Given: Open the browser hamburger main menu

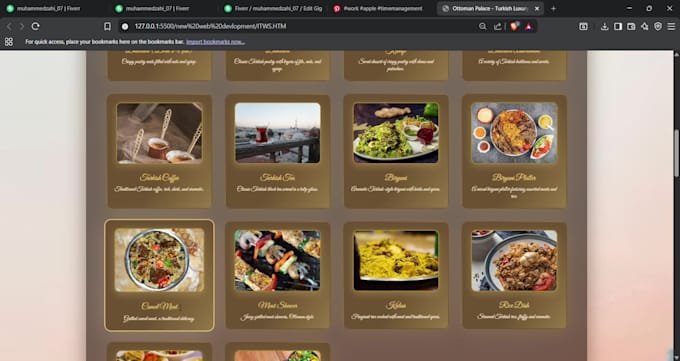Looking at the screenshot, I should pos(671,26).
